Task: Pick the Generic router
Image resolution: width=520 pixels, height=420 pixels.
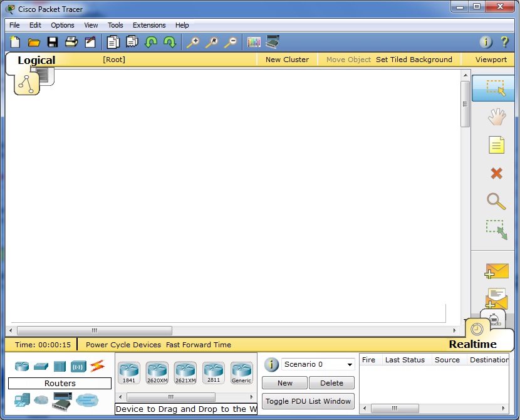Action: pyautogui.click(x=242, y=373)
